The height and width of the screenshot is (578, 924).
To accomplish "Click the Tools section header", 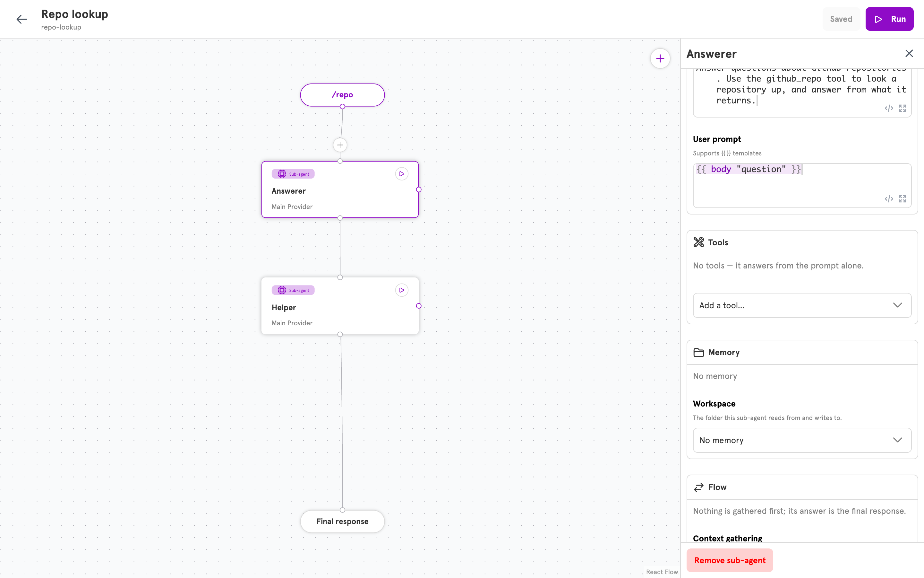I will [802, 242].
